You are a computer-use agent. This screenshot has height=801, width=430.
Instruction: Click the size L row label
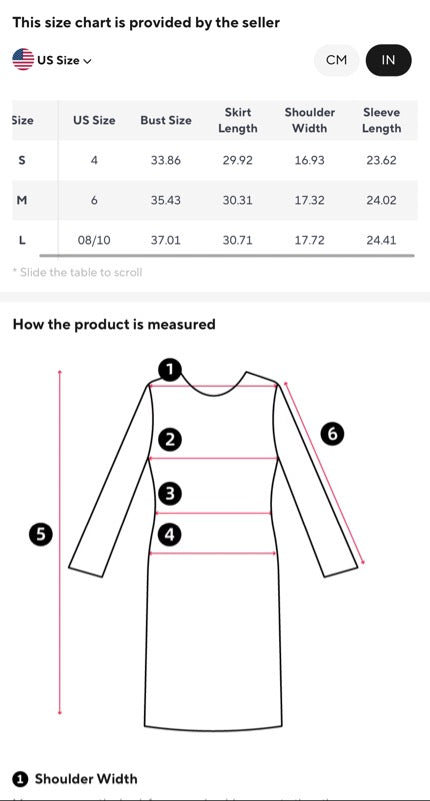click(22, 240)
